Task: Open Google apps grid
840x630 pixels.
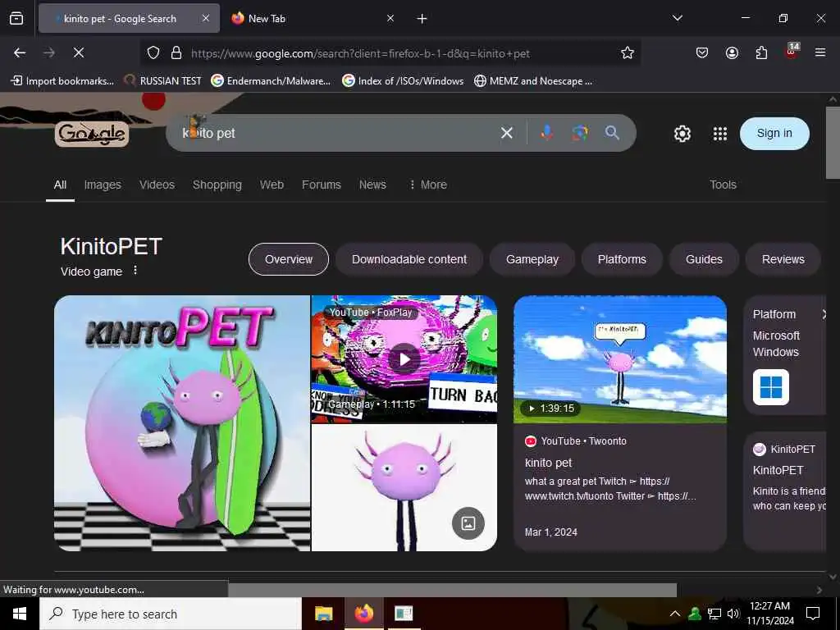Action: pos(720,134)
